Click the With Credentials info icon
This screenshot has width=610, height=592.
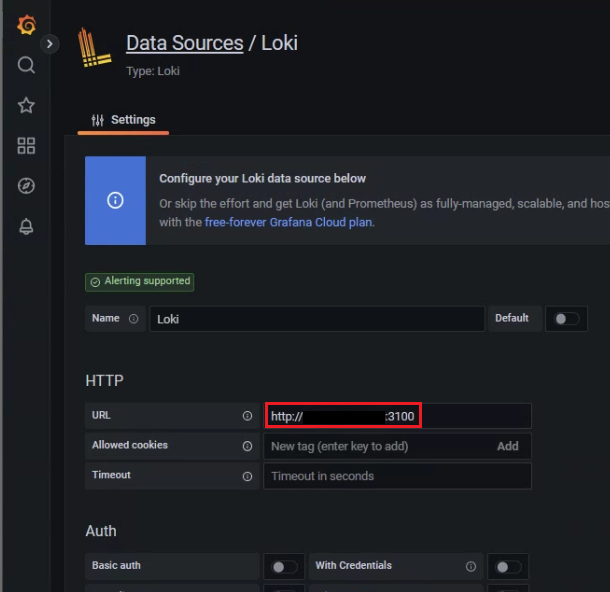(471, 566)
